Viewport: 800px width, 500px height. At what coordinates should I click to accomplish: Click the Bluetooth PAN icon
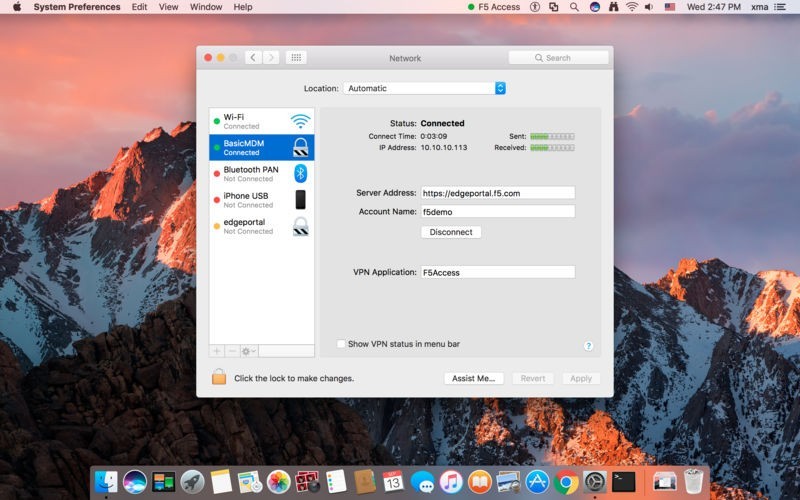pos(300,173)
